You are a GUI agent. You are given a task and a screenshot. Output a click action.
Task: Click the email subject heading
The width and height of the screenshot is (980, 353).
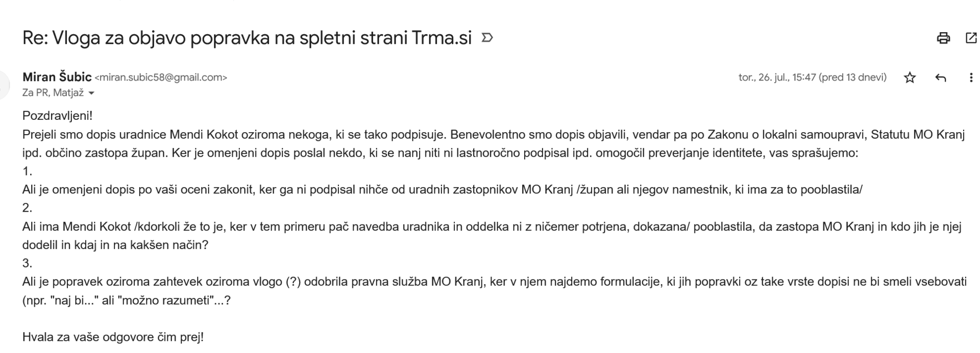tap(247, 38)
